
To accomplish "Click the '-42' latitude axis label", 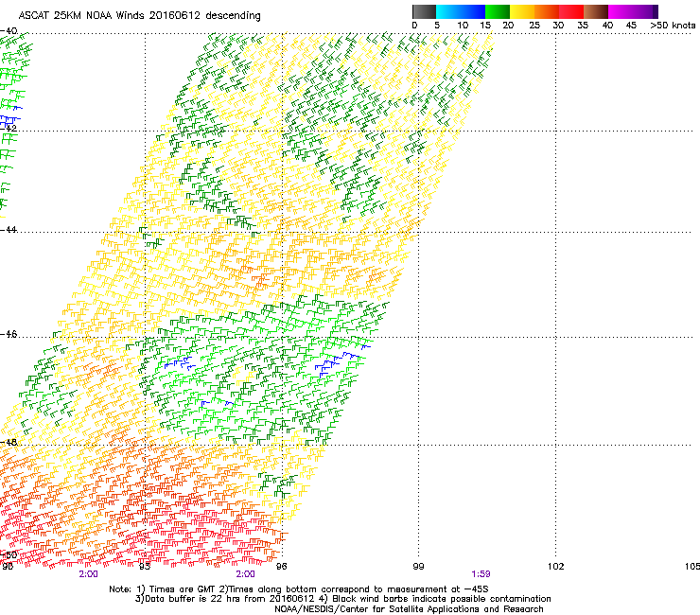I will 9,129.
